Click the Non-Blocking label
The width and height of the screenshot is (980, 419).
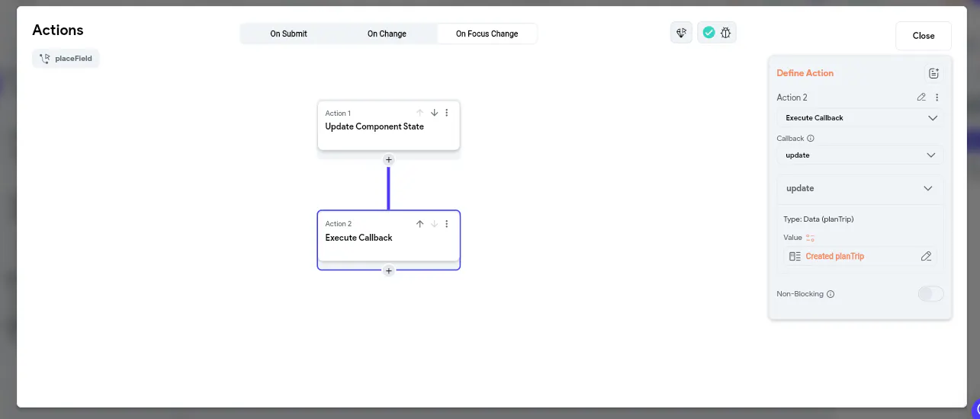click(800, 294)
